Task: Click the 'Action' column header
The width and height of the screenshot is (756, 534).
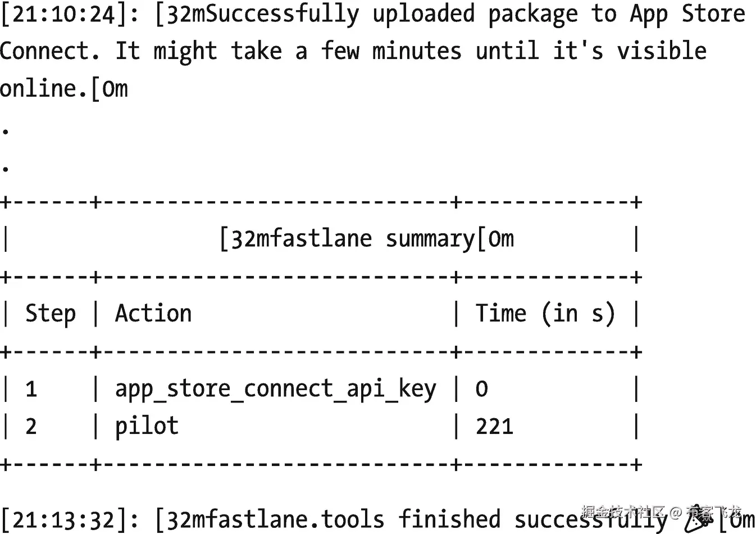Action: pos(153,313)
